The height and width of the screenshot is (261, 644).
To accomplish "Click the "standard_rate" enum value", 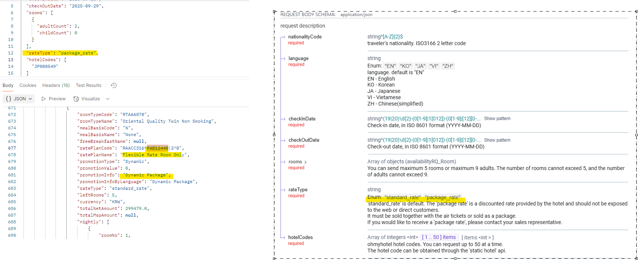I will tap(403, 197).
